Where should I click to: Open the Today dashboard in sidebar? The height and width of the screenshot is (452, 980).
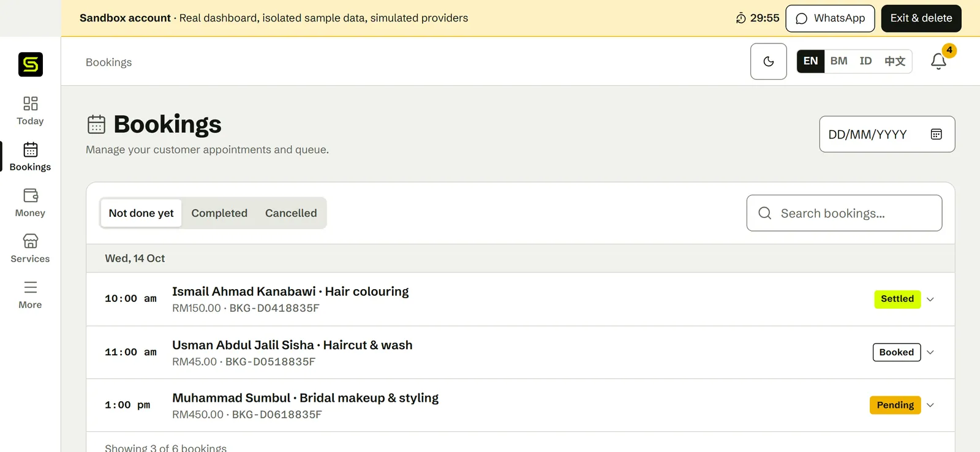[30, 111]
